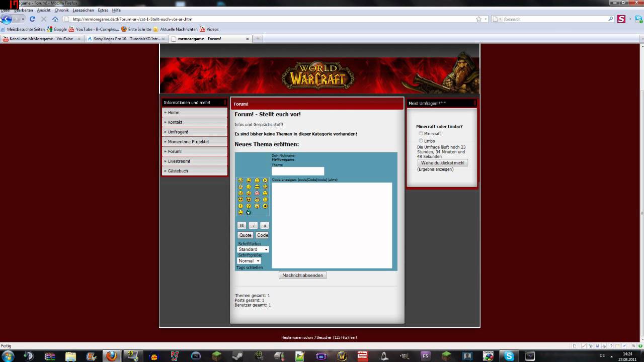Screen dimensions: 644x362
Task: Open Skype in the taskbar
Action: (509, 356)
